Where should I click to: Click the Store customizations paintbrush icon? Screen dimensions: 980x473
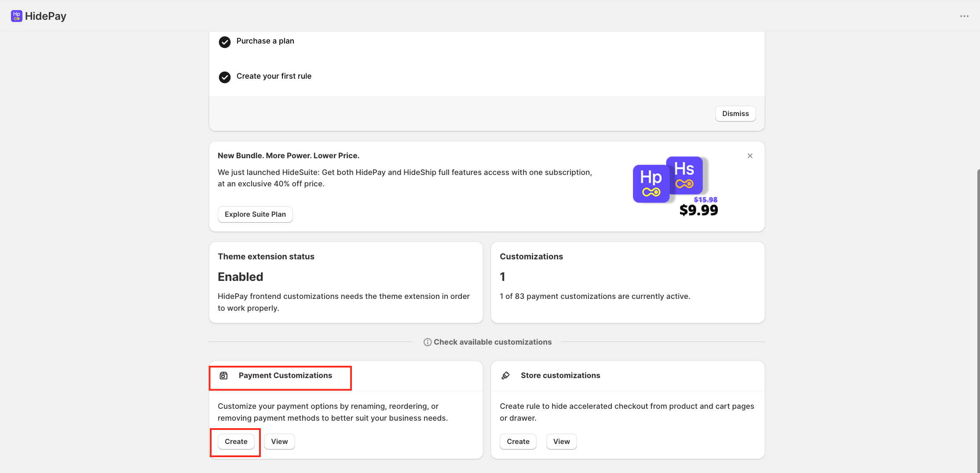[x=505, y=375]
